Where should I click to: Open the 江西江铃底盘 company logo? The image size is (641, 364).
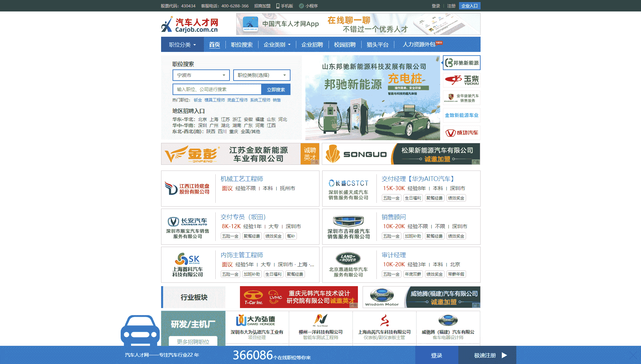coord(187,189)
